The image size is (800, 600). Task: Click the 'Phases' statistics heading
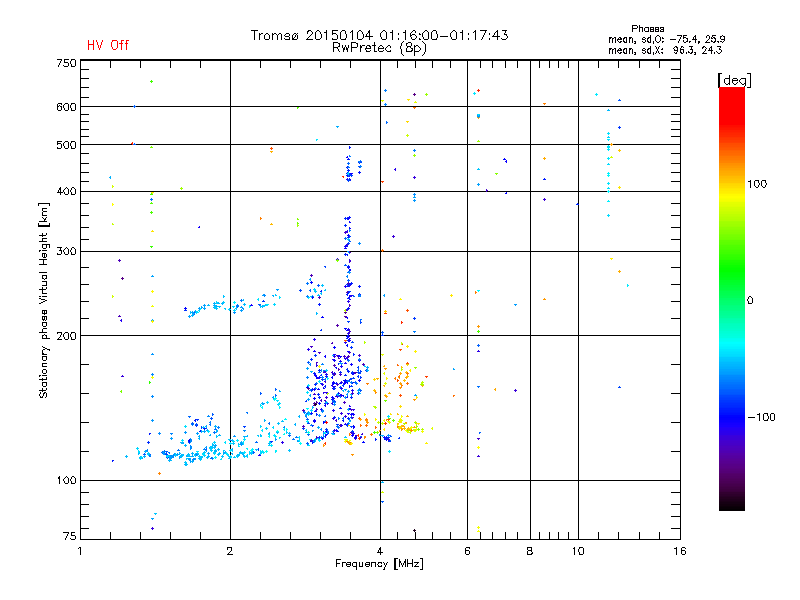tap(647, 29)
